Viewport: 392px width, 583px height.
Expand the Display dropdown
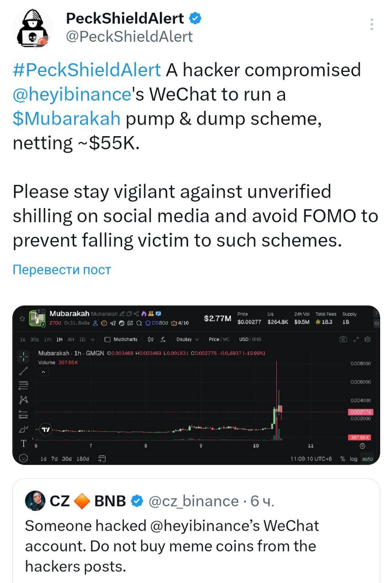(x=188, y=339)
